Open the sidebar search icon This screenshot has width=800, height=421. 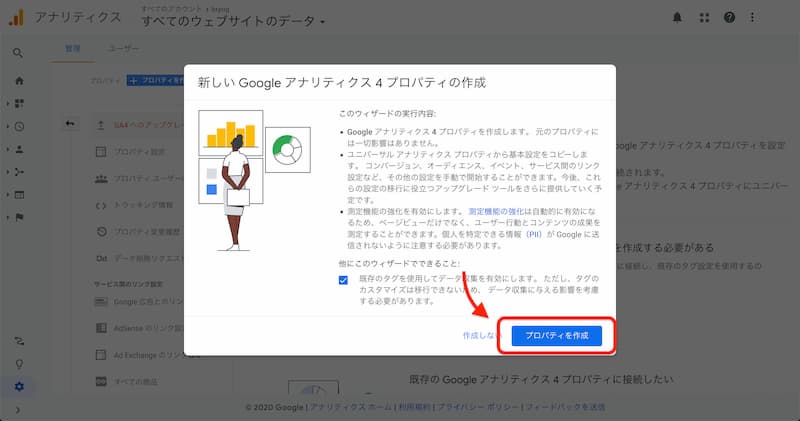pyautogui.click(x=18, y=53)
